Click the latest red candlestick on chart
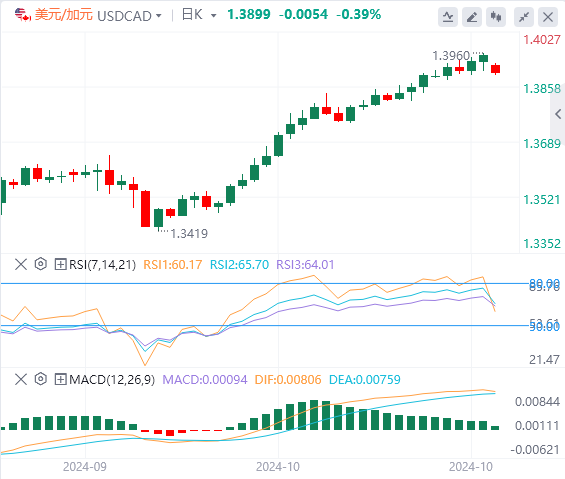The image size is (565, 479). tap(495, 69)
